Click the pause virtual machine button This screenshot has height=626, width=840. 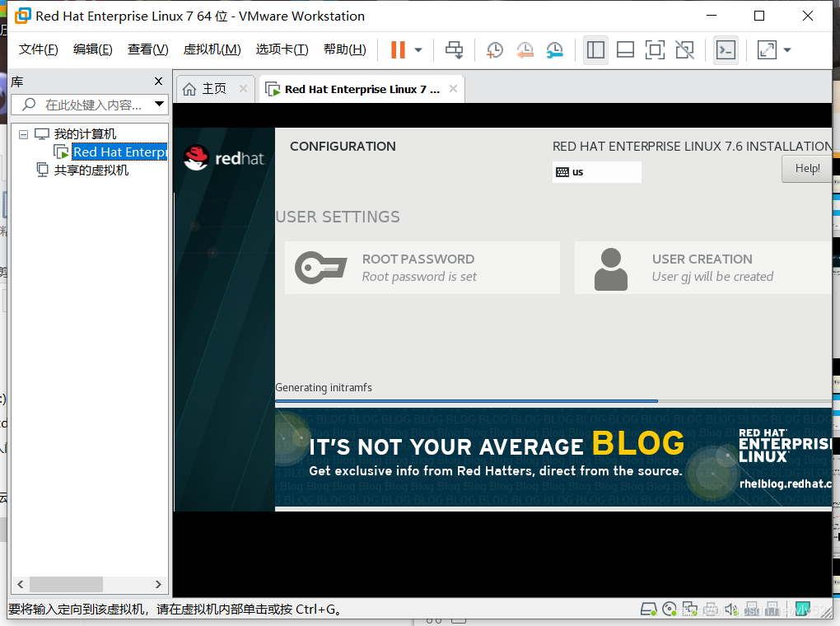coord(398,50)
